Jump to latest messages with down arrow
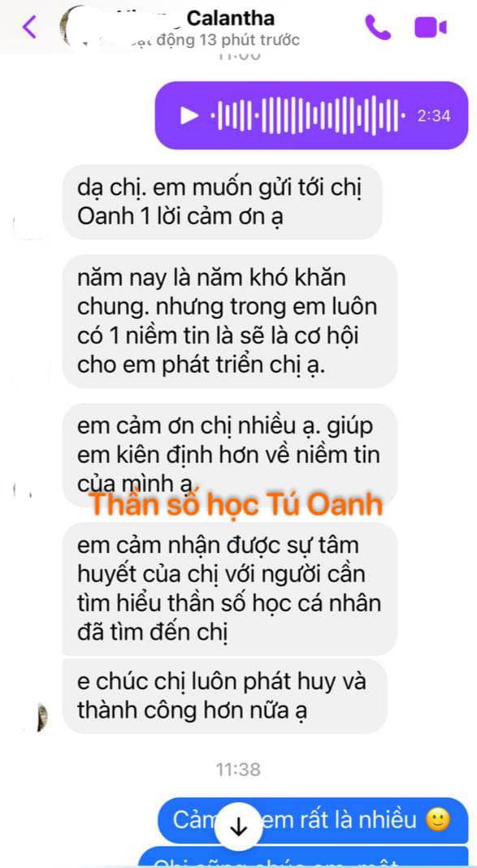The width and height of the screenshot is (477, 868). (238, 827)
